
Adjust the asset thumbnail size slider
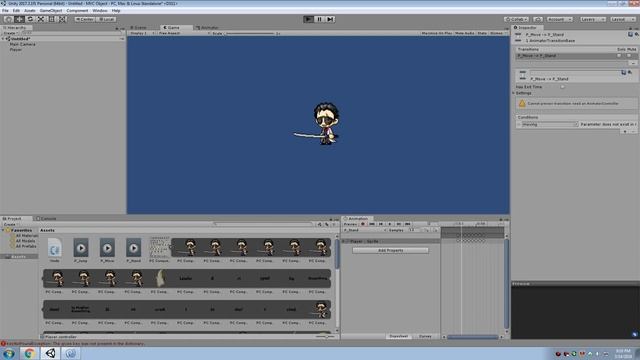tap(326, 337)
